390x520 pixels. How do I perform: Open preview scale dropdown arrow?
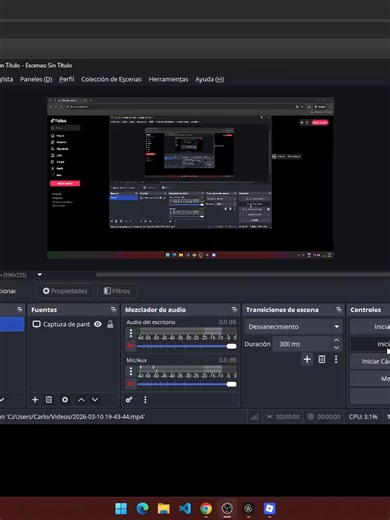[40, 275]
